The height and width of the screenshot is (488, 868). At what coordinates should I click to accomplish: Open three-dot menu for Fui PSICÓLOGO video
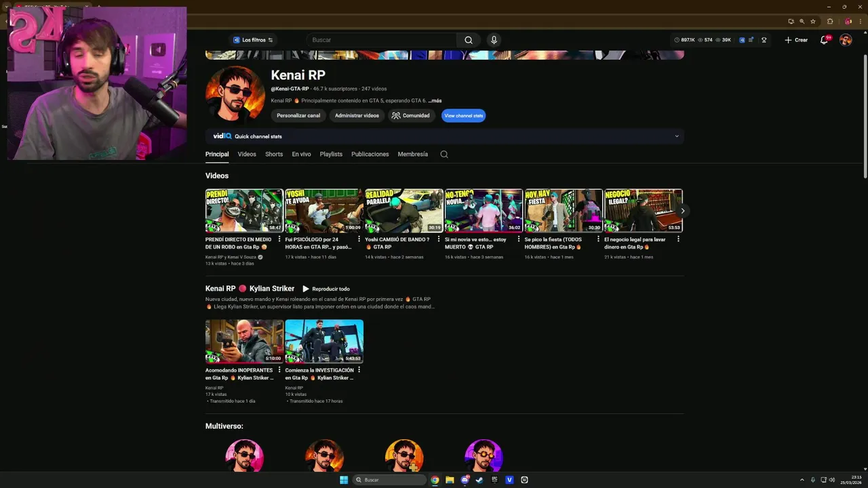358,239
